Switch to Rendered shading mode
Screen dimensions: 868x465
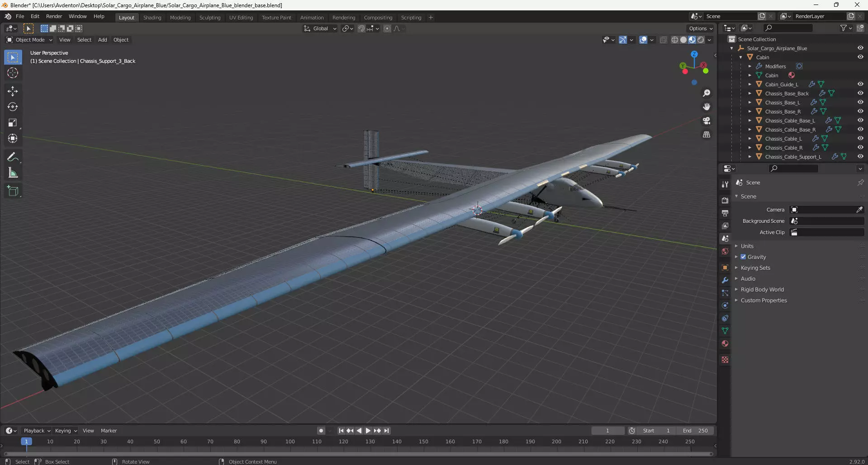(701, 40)
